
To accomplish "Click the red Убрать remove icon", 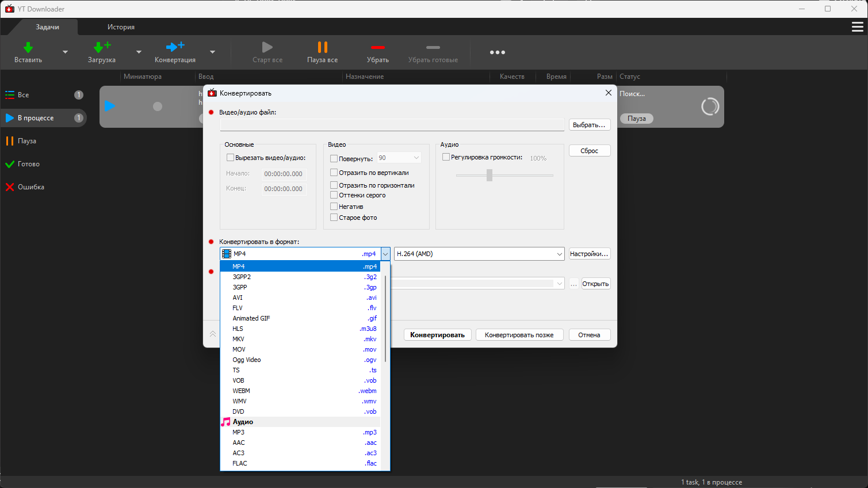I will [377, 48].
